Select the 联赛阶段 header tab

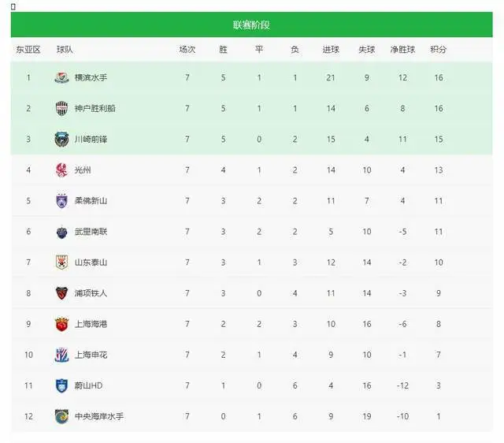252,24
